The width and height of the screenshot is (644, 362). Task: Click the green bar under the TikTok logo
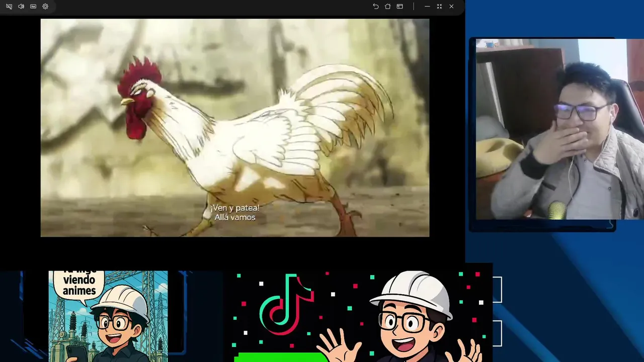(x=281, y=357)
